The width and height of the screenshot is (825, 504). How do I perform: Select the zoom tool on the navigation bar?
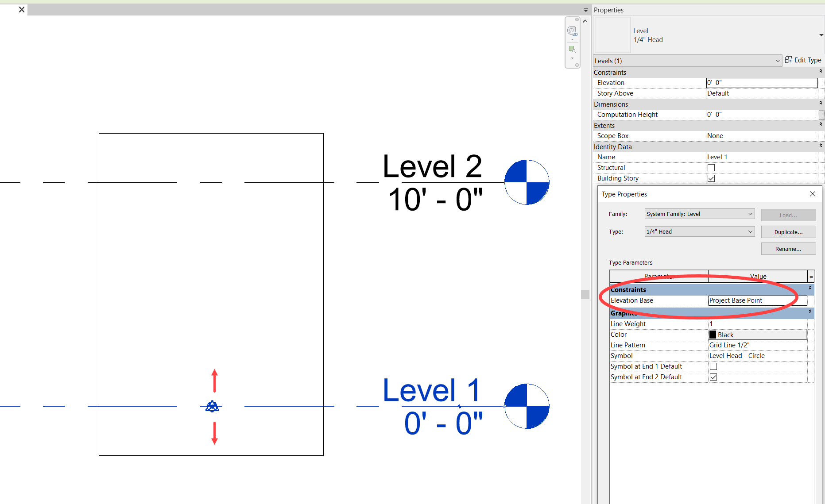click(x=572, y=49)
